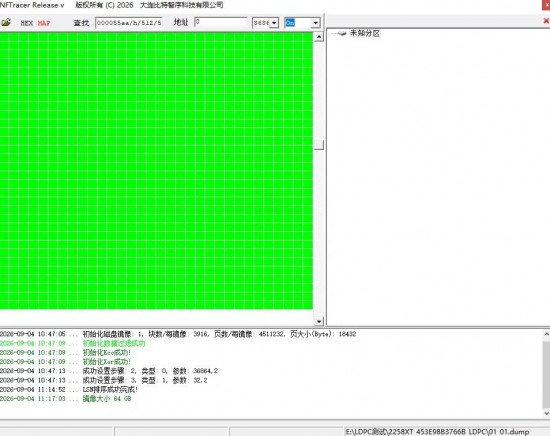Click the open file folder icon

click(6, 23)
